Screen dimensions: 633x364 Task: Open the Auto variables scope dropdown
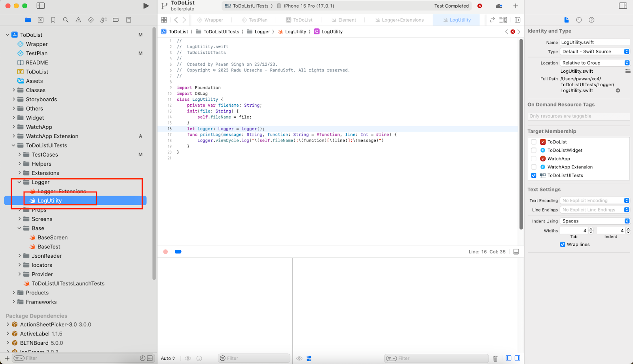point(168,358)
